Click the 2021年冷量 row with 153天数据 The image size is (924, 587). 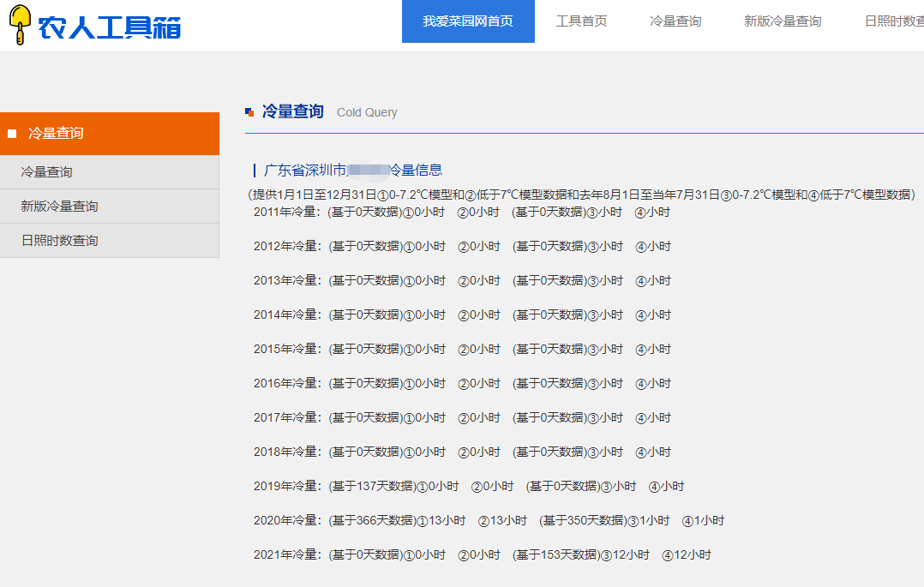[482, 555]
